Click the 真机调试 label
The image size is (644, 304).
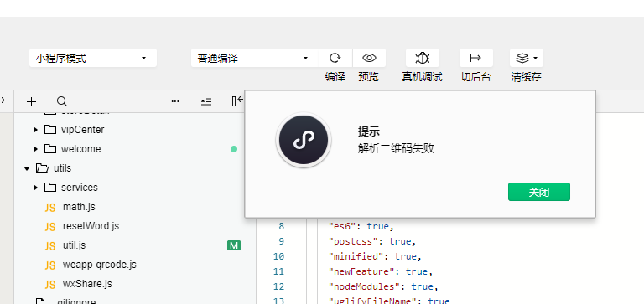coord(423,77)
